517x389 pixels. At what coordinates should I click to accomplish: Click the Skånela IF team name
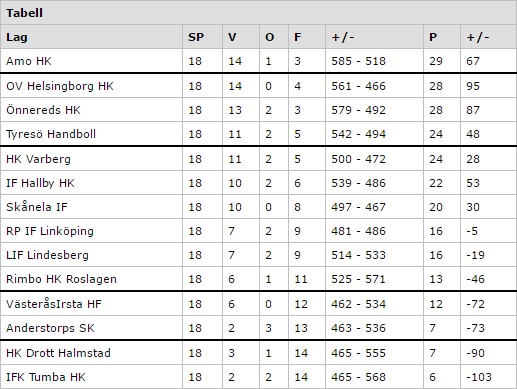coord(37,207)
